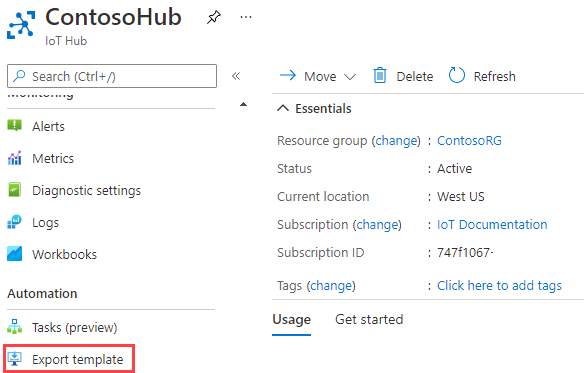Open Tasks (preview) under Automation

(74, 328)
